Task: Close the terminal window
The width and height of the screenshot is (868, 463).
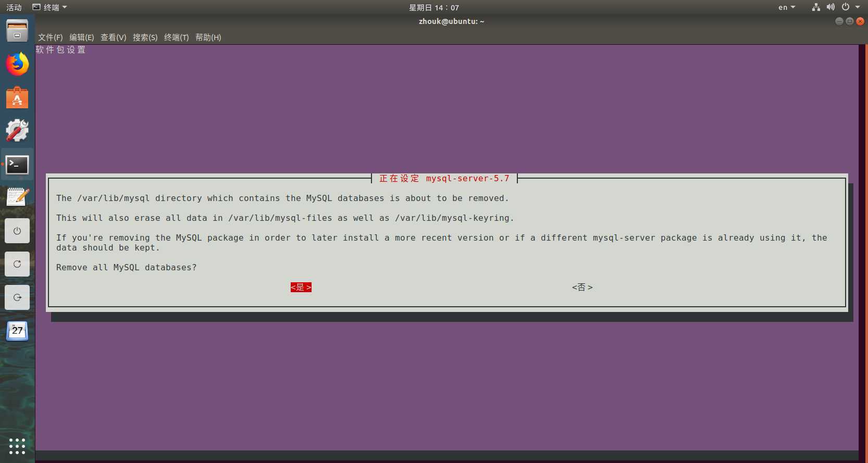Action: 860,21
